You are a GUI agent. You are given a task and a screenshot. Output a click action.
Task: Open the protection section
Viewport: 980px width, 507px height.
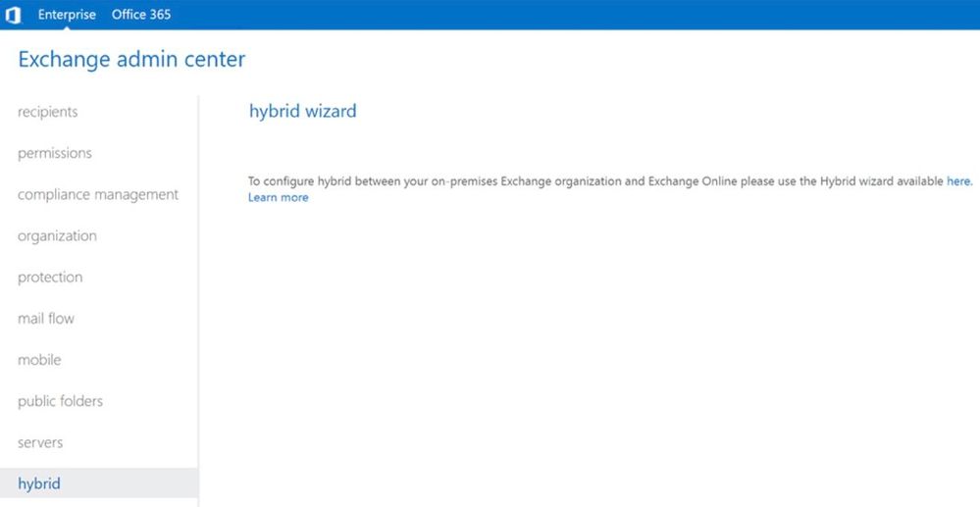[50, 277]
